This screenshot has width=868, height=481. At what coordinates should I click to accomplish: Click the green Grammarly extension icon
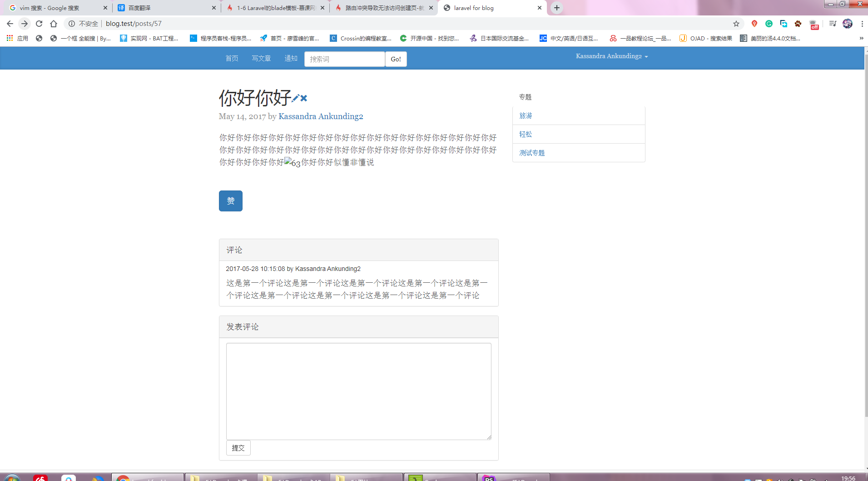click(x=769, y=24)
